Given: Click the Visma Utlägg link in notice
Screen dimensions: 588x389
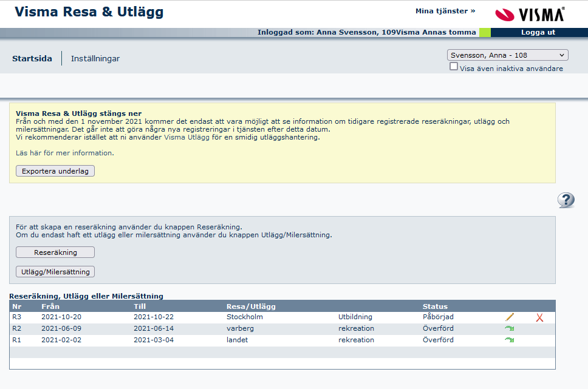Looking at the screenshot, I should [187, 137].
